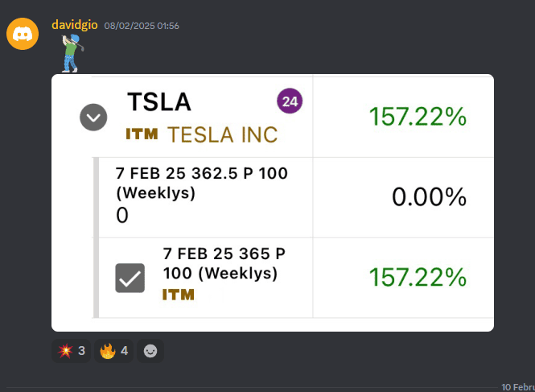Click the golfer emoji in the message
Image resolution: width=535 pixels, height=392 pixels.
72,53
